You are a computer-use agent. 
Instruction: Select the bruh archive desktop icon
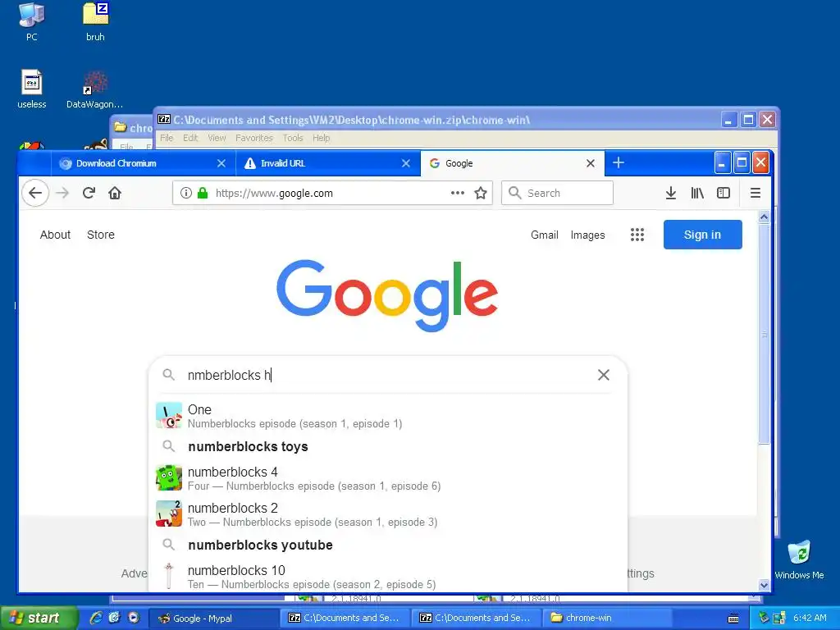(95, 21)
